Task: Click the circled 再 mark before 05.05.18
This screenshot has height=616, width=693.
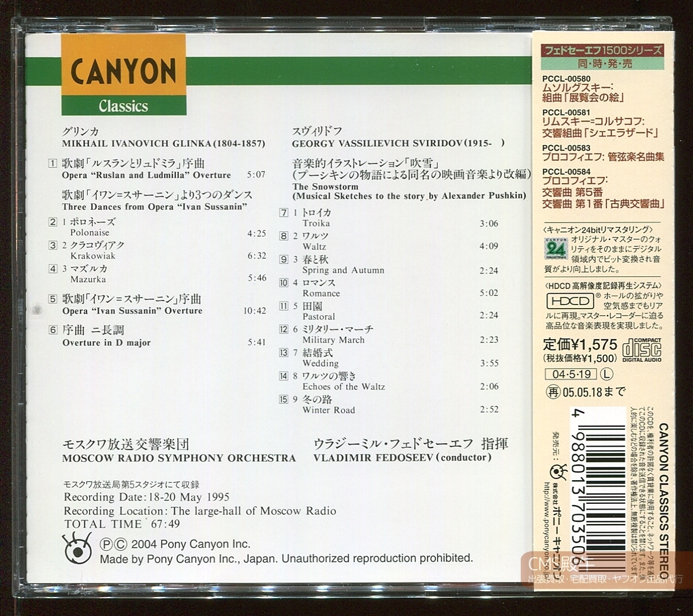Action: click(x=553, y=392)
